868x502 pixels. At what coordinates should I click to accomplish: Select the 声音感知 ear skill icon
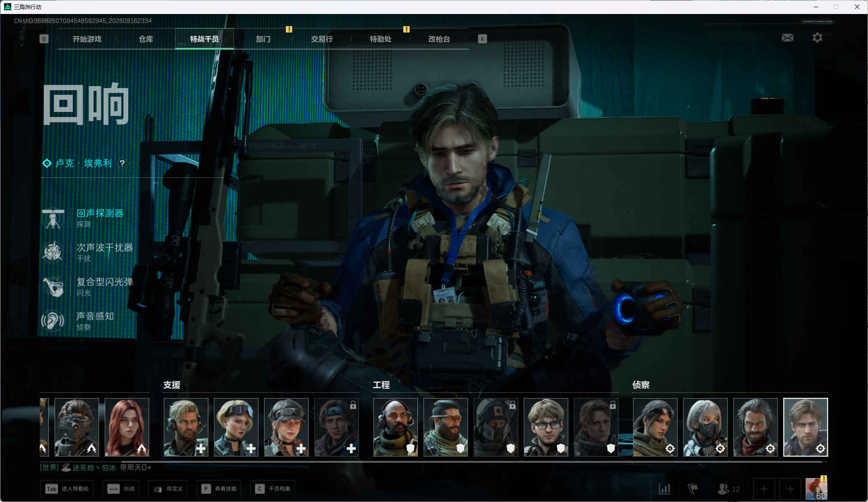click(53, 321)
